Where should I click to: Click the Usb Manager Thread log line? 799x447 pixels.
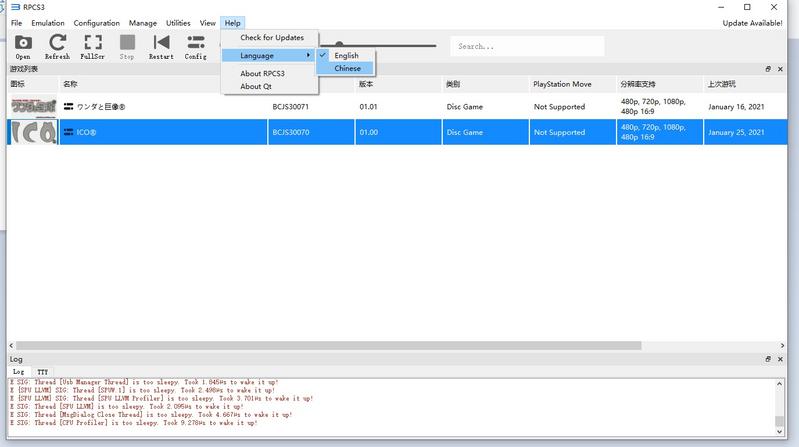[144, 382]
